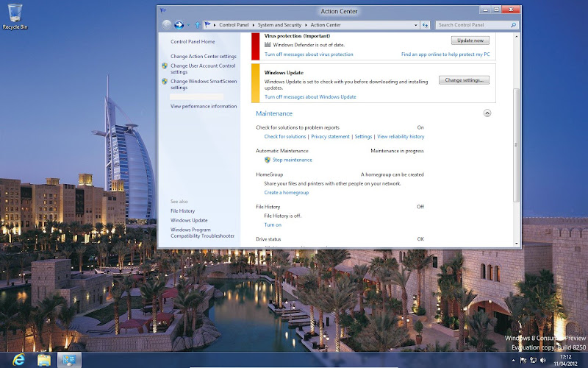Click the UAC shield beside Stop maintenance
Image resolution: width=588 pixels, height=368 pixels.
click(x=268, y=160)
